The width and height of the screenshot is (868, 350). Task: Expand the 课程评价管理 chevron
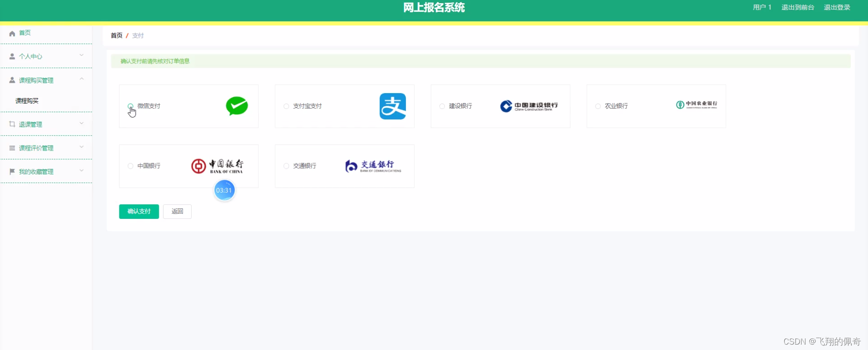(x=82, y=147)
